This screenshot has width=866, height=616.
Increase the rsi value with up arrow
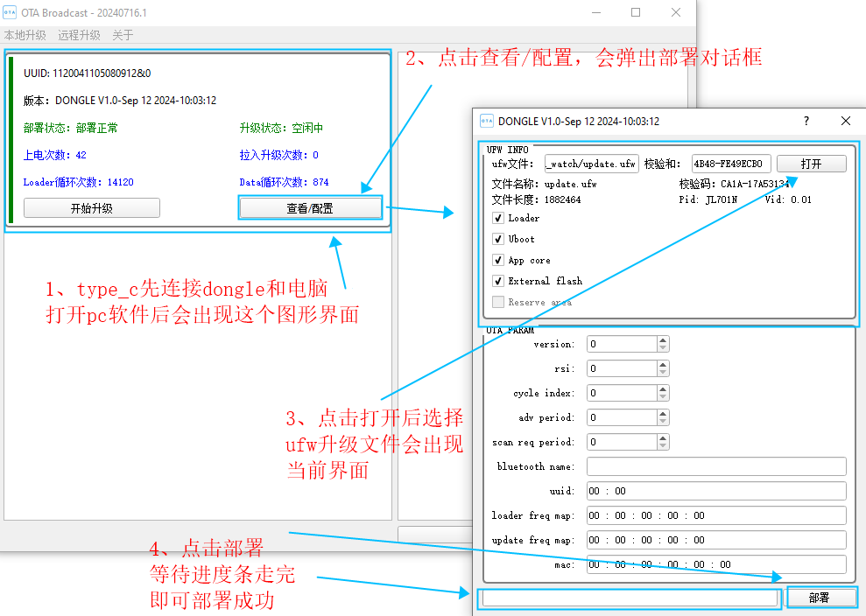[x=664, y=364]
